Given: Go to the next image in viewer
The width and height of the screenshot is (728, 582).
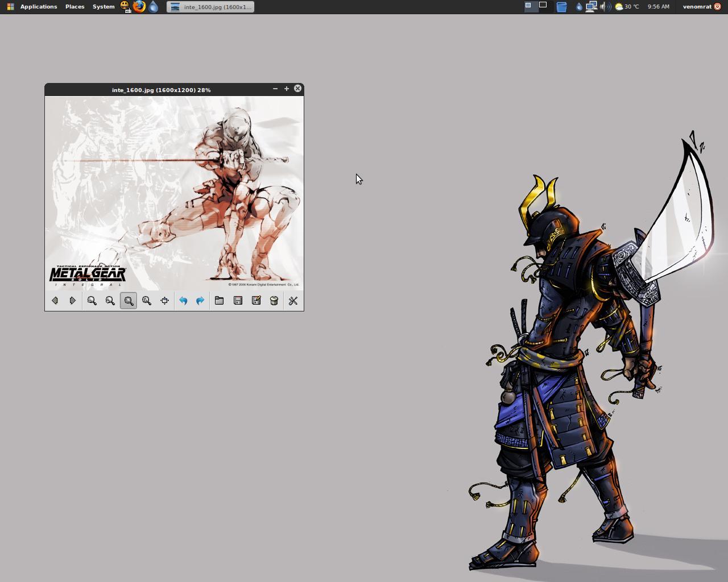Looking at the screenshot, I should tap(72, 301).
